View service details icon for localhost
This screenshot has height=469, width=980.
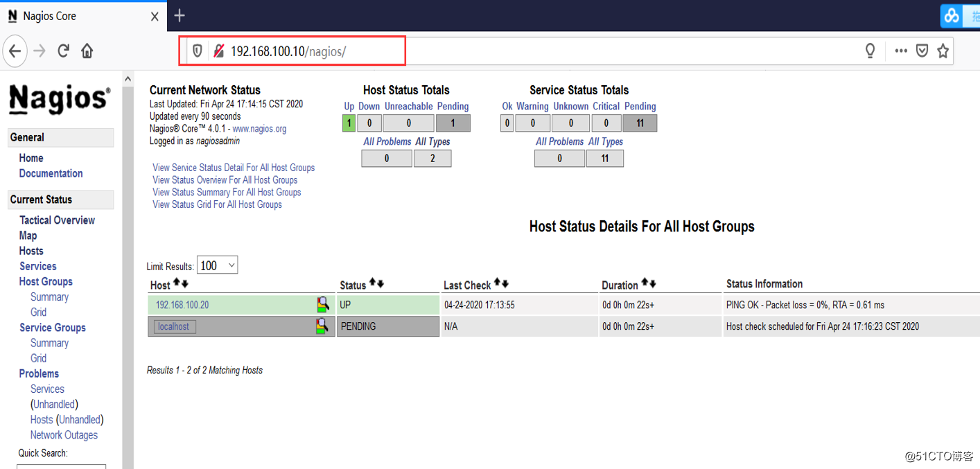pos(322,326)
